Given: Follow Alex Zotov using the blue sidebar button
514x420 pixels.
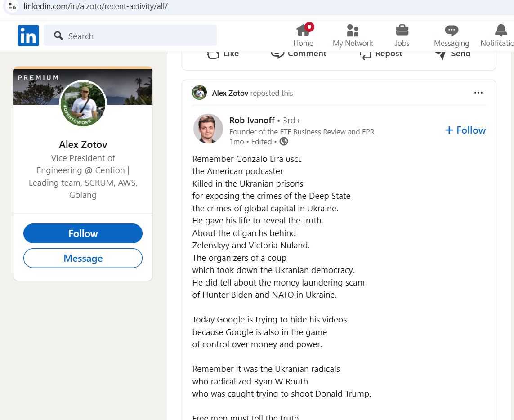Looking at the screenshot, I should point(83,233).
